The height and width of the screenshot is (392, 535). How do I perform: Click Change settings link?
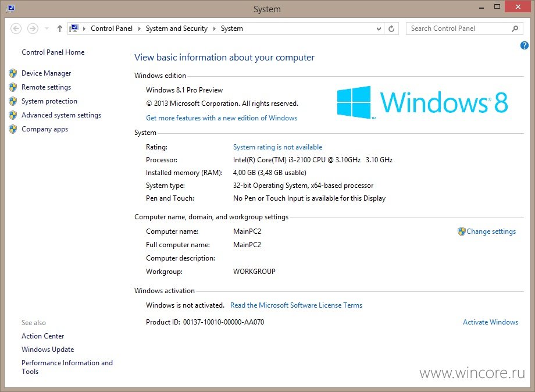tap(491, 231)
